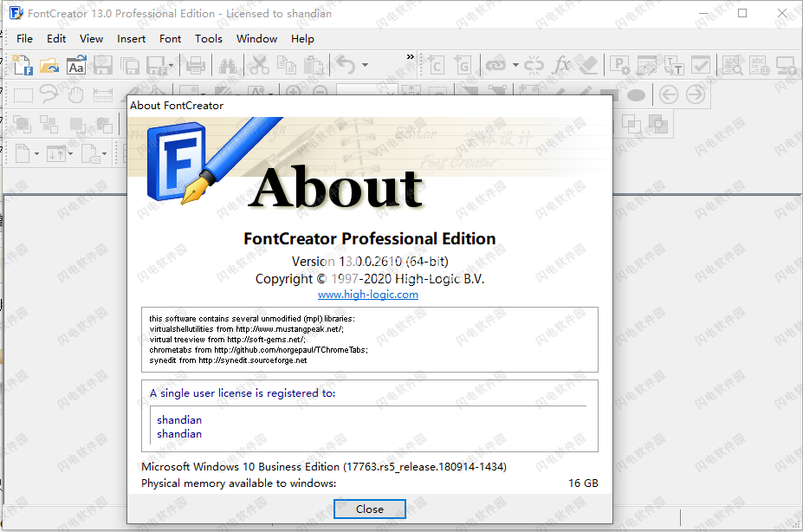Viewport: 803px width, 532px height.
Task: Open the installed fonts (Aa) icon
Action: click(x=76, y=65)
